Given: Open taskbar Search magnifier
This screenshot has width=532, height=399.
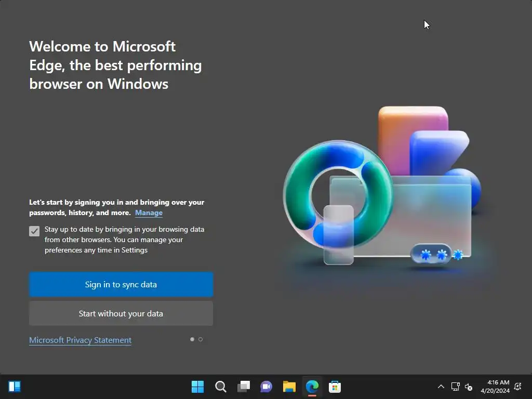Looking at the screenshot, I should [220, 387].
